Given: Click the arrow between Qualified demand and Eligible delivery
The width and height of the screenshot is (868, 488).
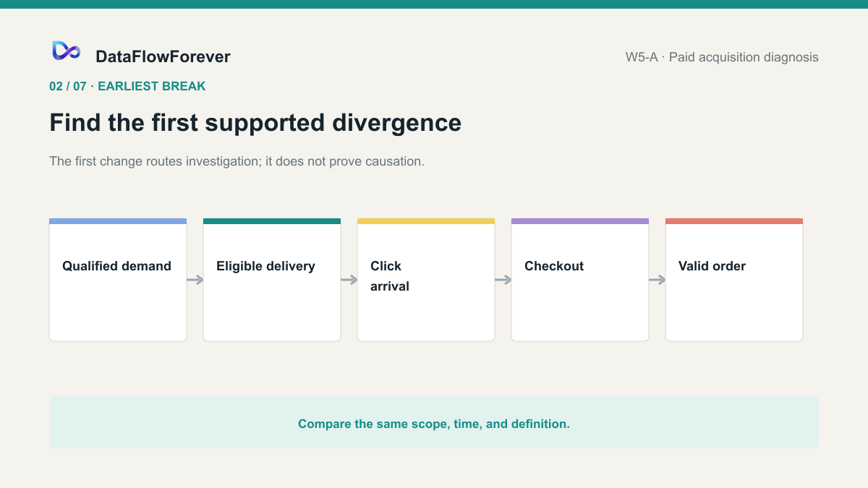Looking at the screenshot, I should click(x=195, y=280).
